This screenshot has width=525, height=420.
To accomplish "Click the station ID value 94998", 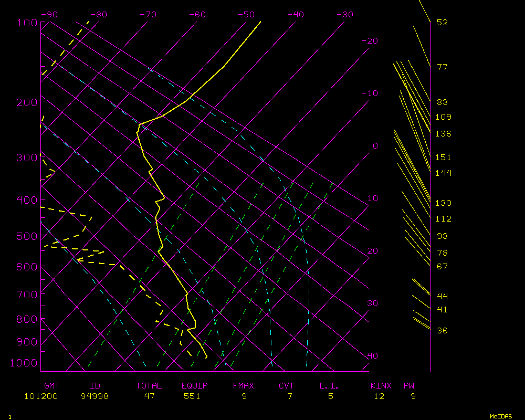I will coord(94,396).
